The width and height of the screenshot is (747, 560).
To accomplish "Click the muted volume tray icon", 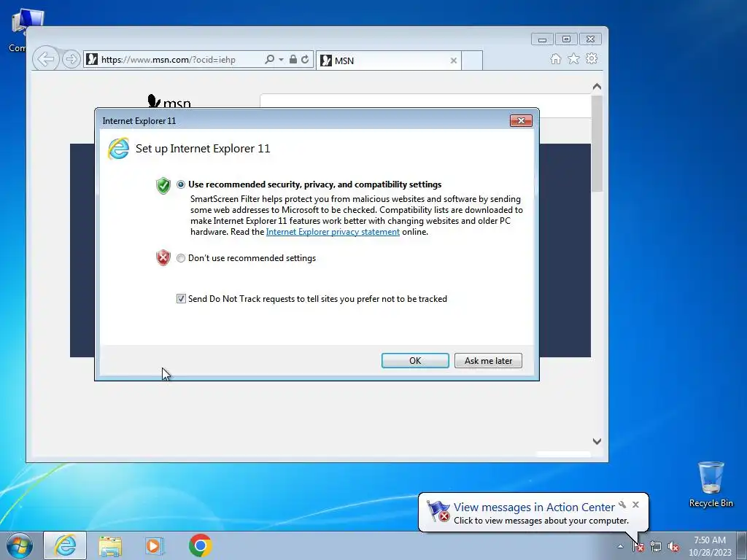I will pos(673,547).
